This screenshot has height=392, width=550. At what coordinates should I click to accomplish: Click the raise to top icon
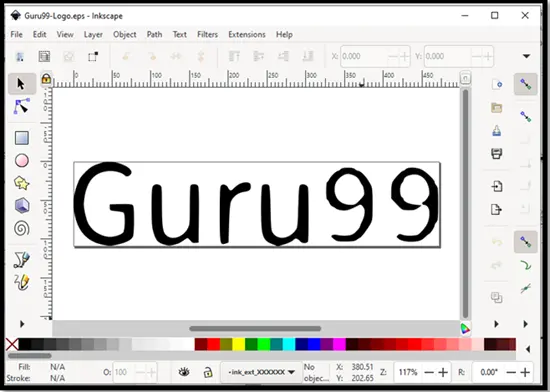coord(234,56)
